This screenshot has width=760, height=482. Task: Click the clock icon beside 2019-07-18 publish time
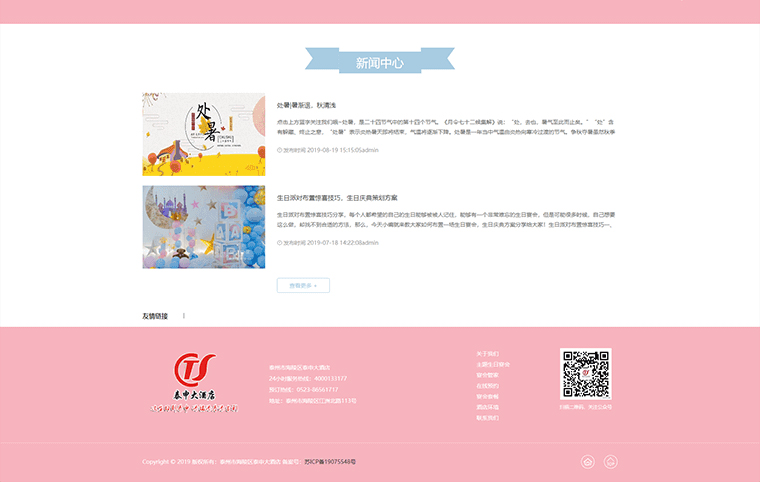pyautogui.click(x=279, y=243)
